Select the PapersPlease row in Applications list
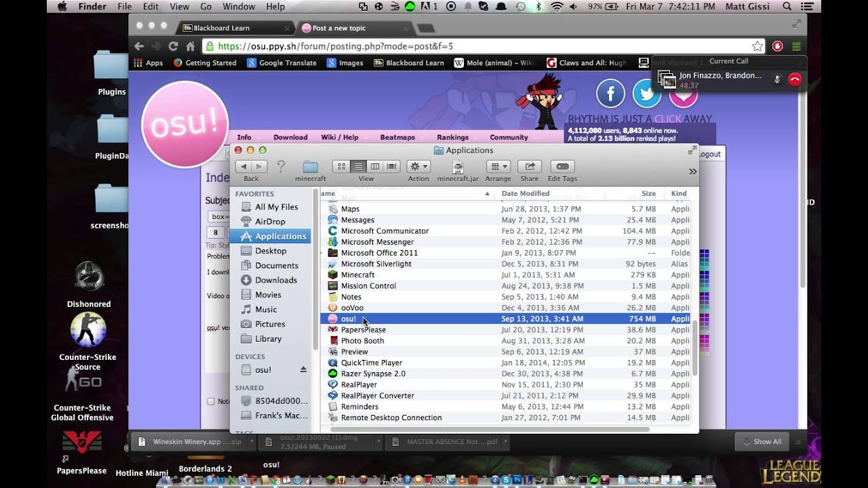 505,330
